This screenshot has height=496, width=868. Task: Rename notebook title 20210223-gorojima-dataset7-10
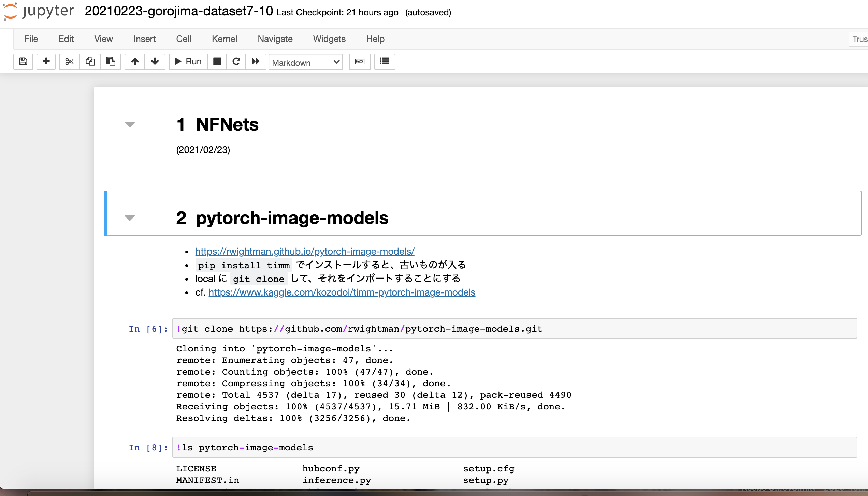click(179, 11)
